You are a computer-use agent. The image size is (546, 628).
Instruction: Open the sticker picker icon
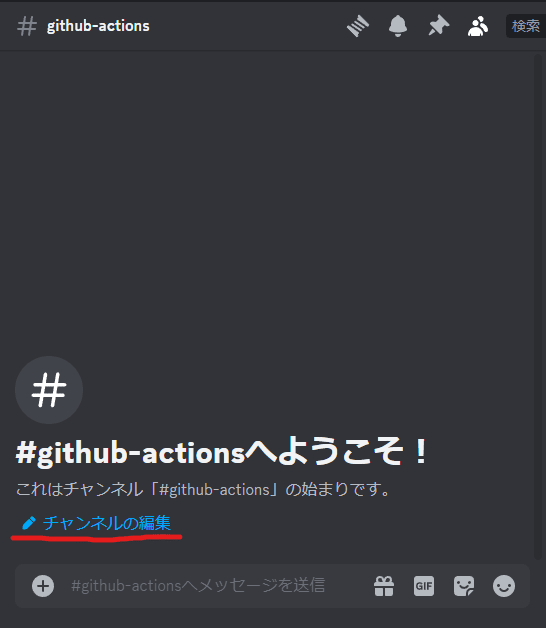click(464, 586)
